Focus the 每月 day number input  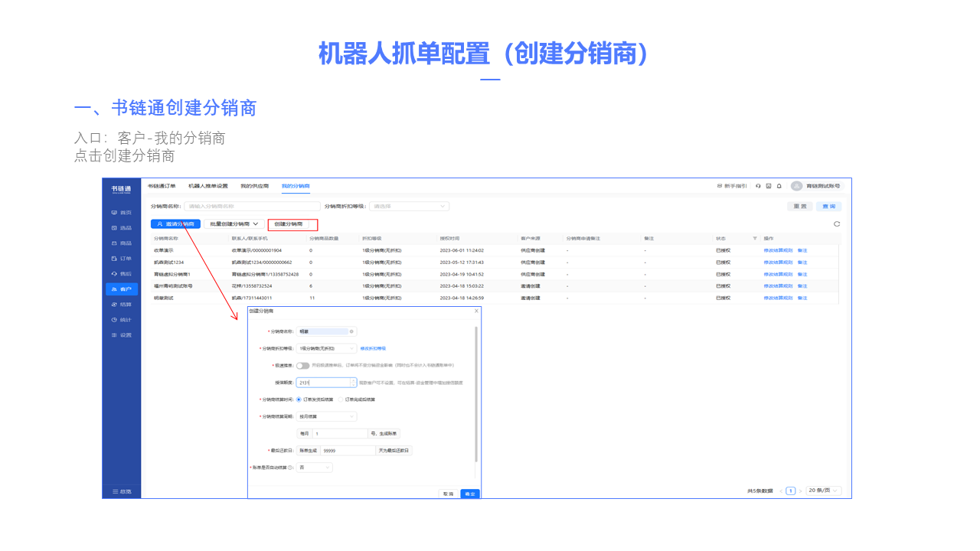(x=339, y=433)
